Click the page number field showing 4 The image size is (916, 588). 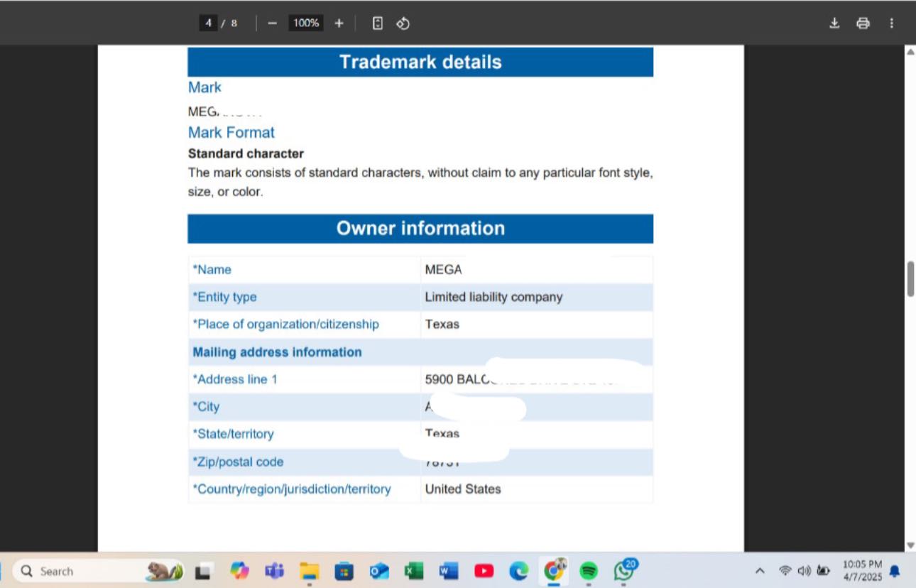208,23
